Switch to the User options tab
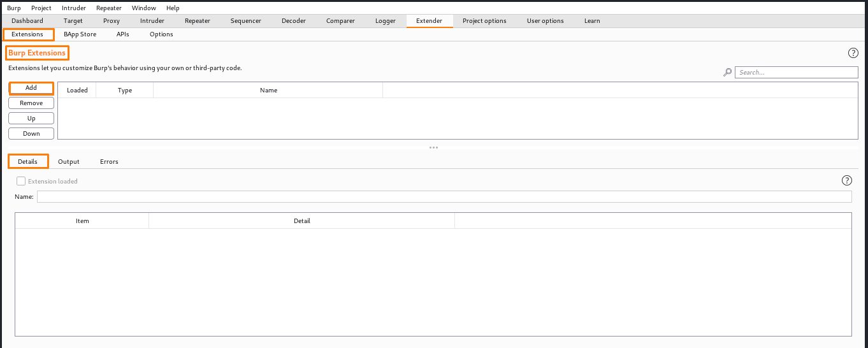The width and height of the screenshot is (868, 348). 546,21
